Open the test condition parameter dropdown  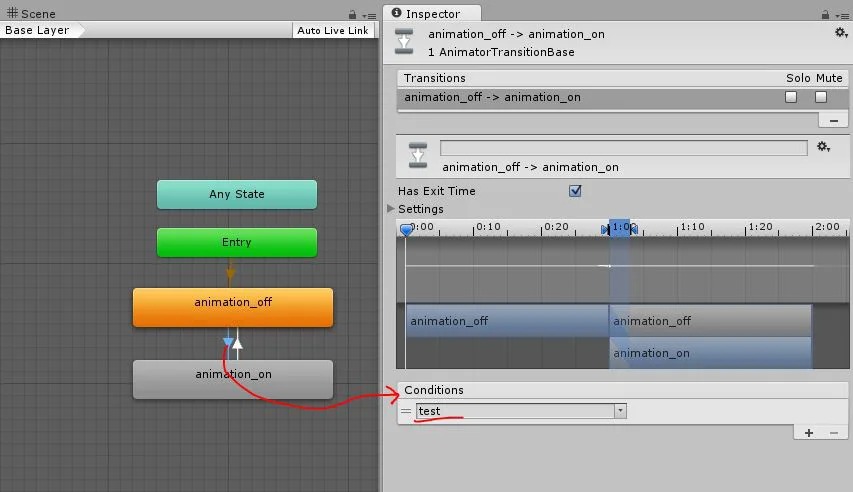[x=620, y=411]
